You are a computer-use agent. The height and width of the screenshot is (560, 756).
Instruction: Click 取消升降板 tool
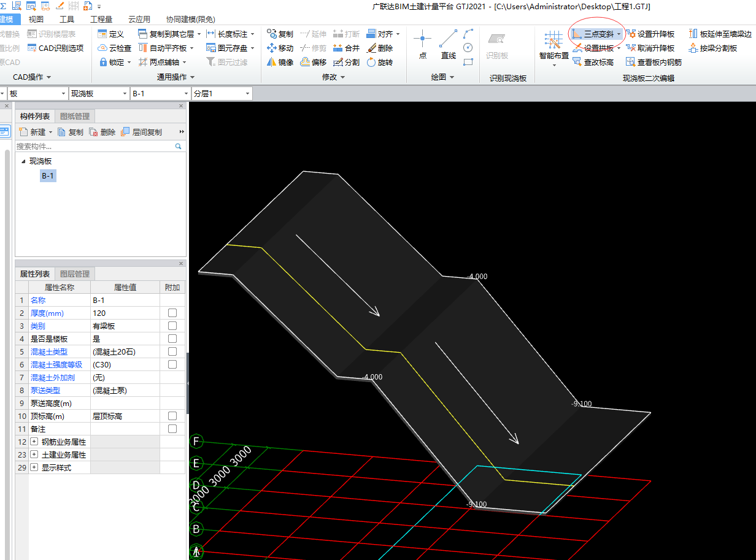[650, 48]
